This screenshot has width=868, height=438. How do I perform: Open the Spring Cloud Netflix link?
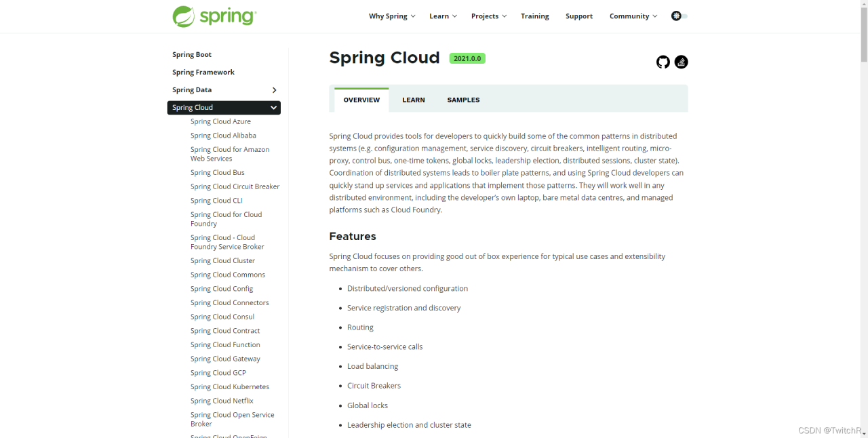[x=222, y=401]
